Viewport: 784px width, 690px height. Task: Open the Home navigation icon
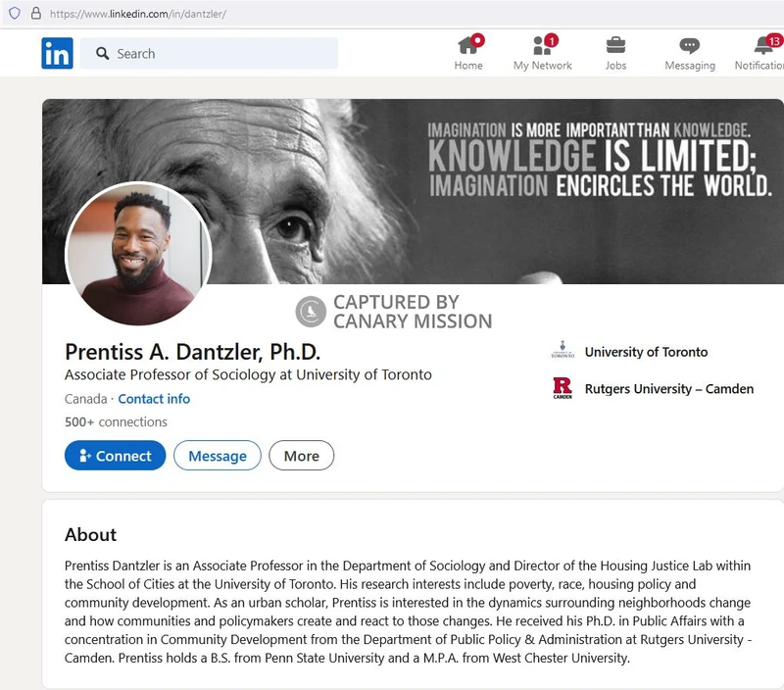pos(468,45)
